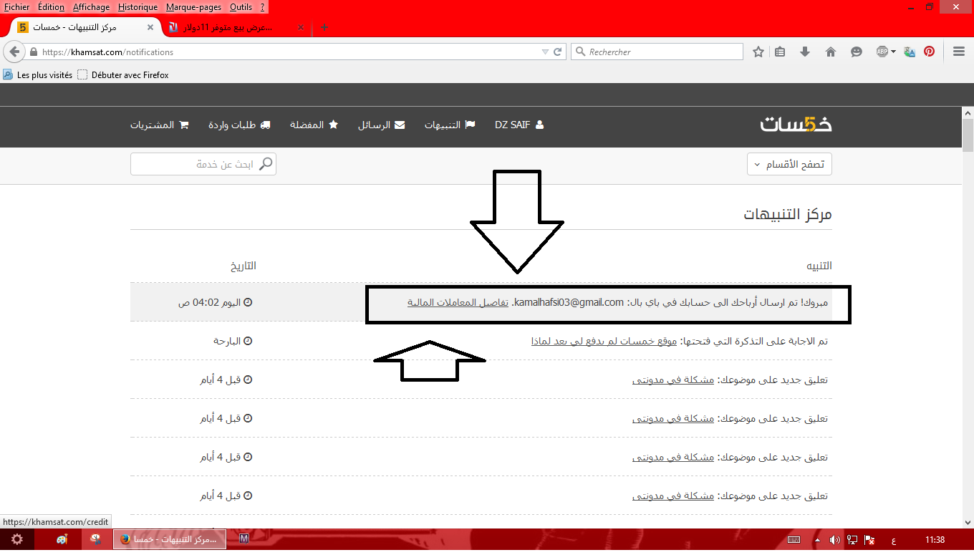Open the Historique menu
This screenshot has height=560, width=974.
(138, 6)
